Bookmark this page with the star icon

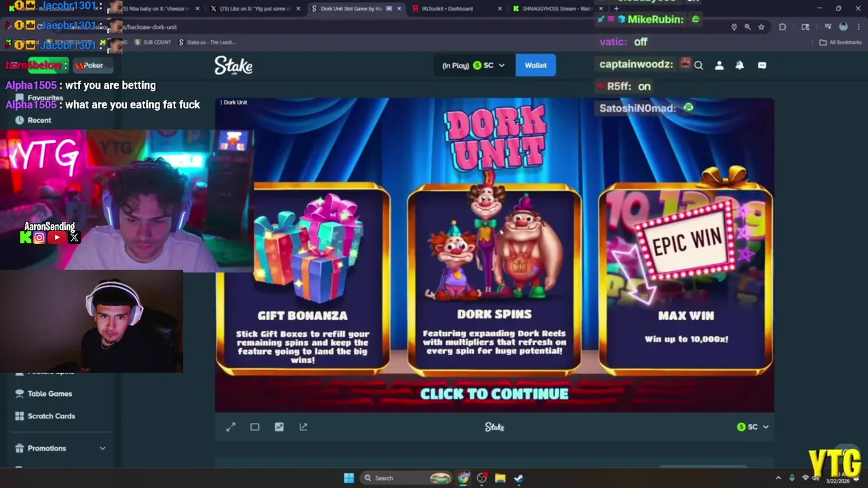pos(761,27)
